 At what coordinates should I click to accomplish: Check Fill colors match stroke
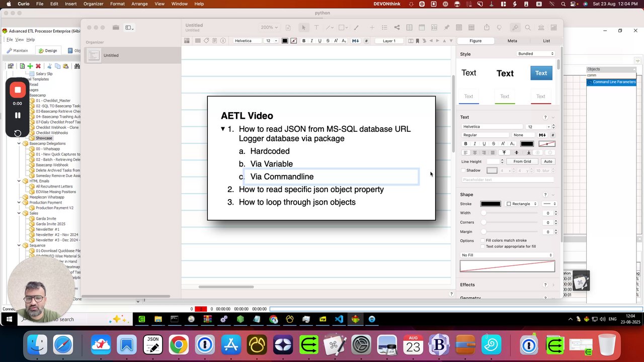(483, 240)
